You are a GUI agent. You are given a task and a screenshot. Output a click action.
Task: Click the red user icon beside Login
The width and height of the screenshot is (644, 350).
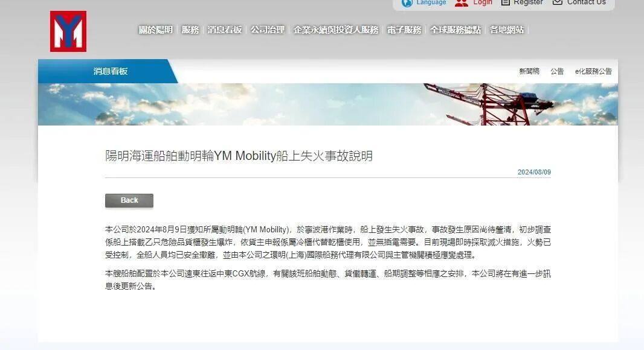(x=462, y=3)
